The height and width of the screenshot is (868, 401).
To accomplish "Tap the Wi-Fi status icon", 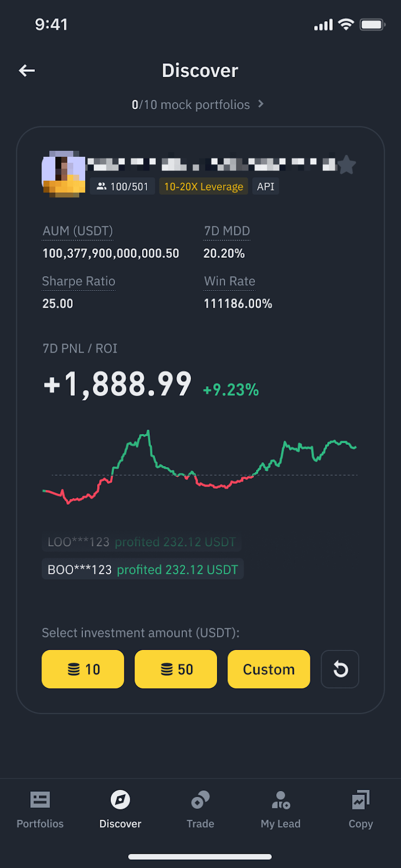I will (346, 24).
